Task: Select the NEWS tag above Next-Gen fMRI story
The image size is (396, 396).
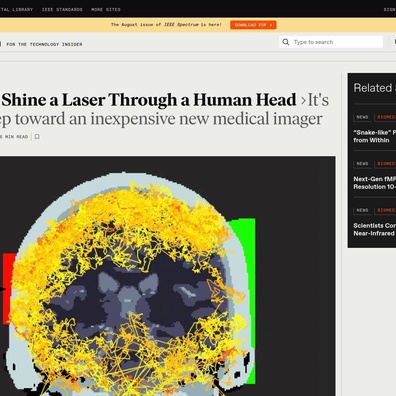Action: pos(362,164)
